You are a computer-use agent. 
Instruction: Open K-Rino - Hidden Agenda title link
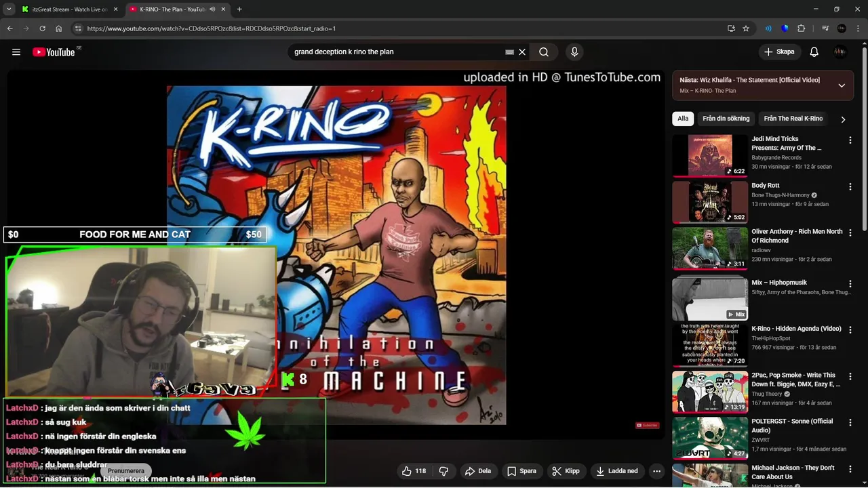796,329
